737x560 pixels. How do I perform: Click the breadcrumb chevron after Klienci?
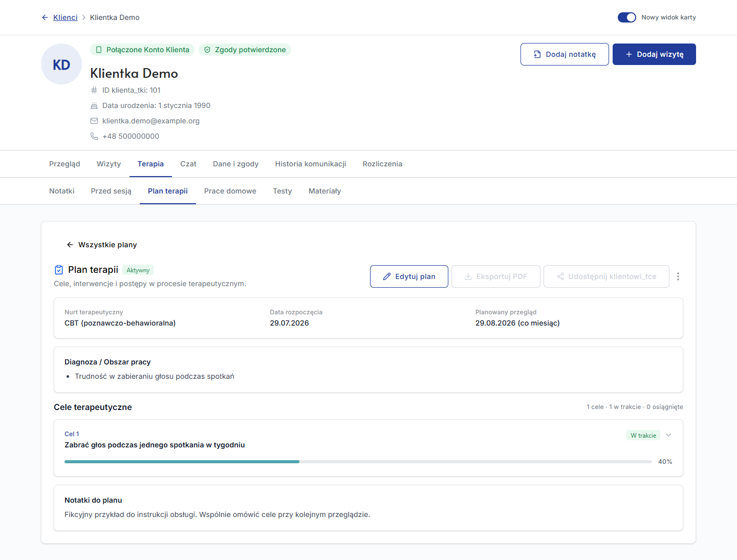point(84,17)
